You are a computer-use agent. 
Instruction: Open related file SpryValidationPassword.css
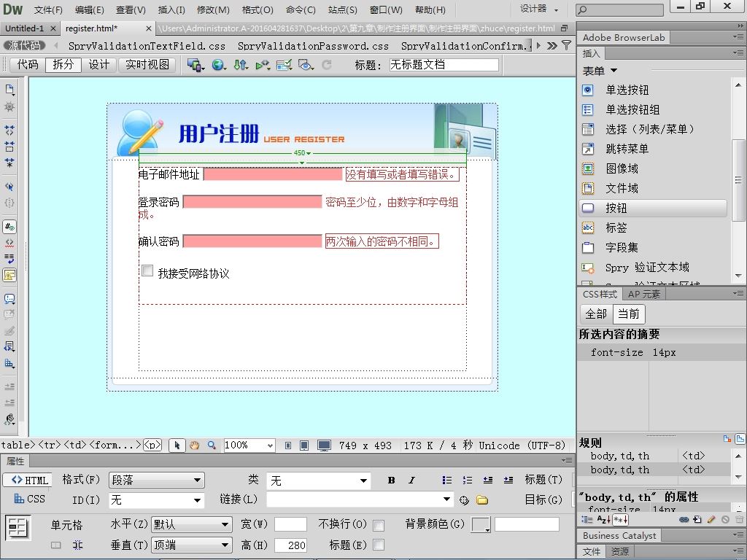[x=313, y=46]
